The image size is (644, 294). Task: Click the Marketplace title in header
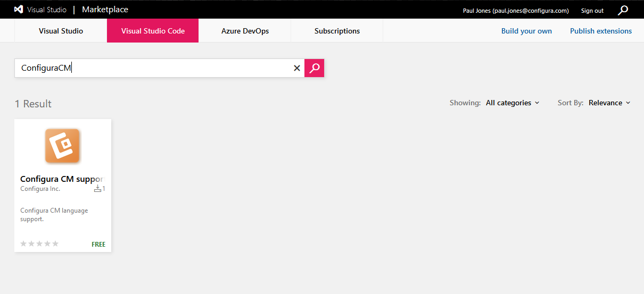(x=105, y=10)
